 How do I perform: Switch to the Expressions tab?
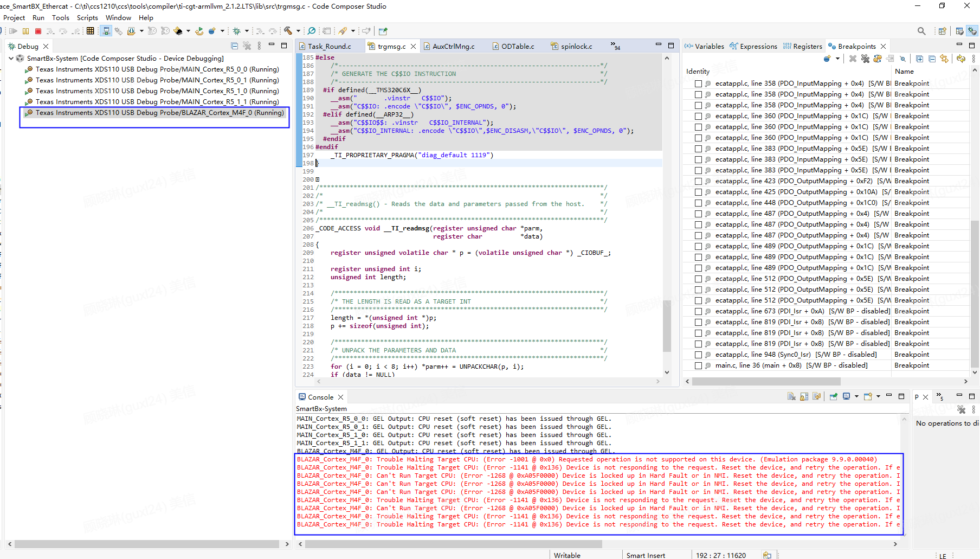click(753, 46)
